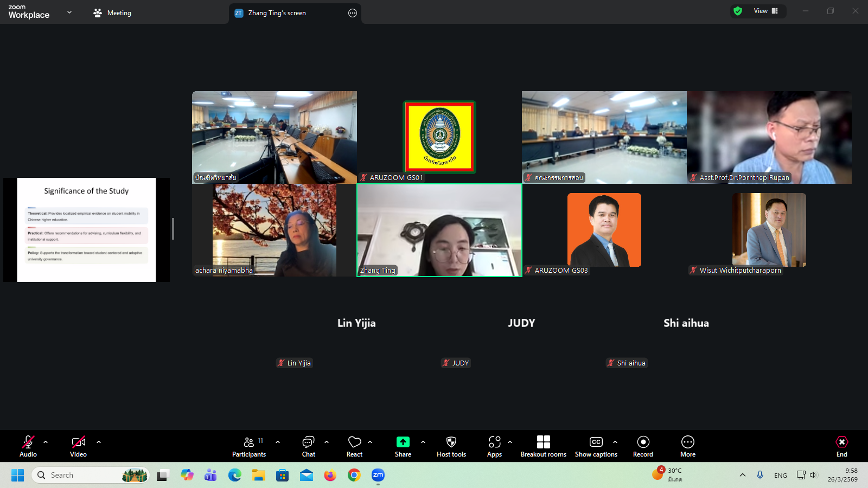The width and height of the screenshot is (868, 488).
Task: Click the More options ellipsis icon
Action: 687,442
